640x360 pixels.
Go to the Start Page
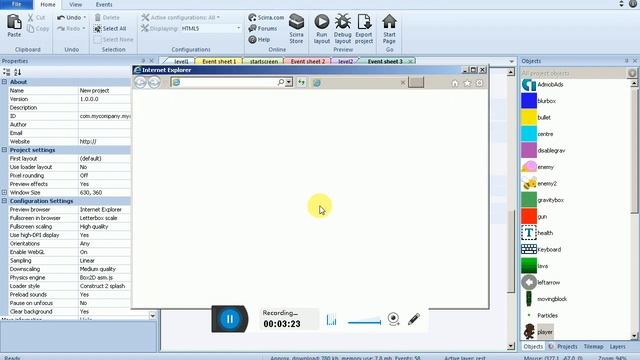[389, 29]
